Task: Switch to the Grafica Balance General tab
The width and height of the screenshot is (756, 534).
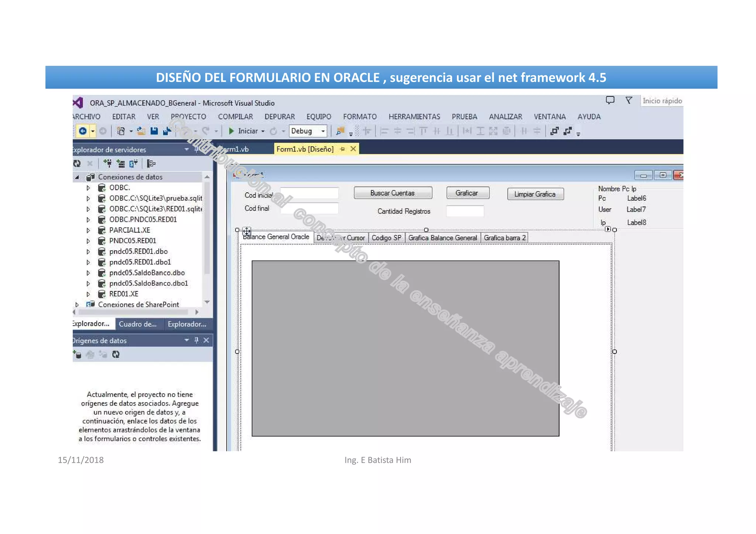Action: pyautogui.click(x=443, y=238)
